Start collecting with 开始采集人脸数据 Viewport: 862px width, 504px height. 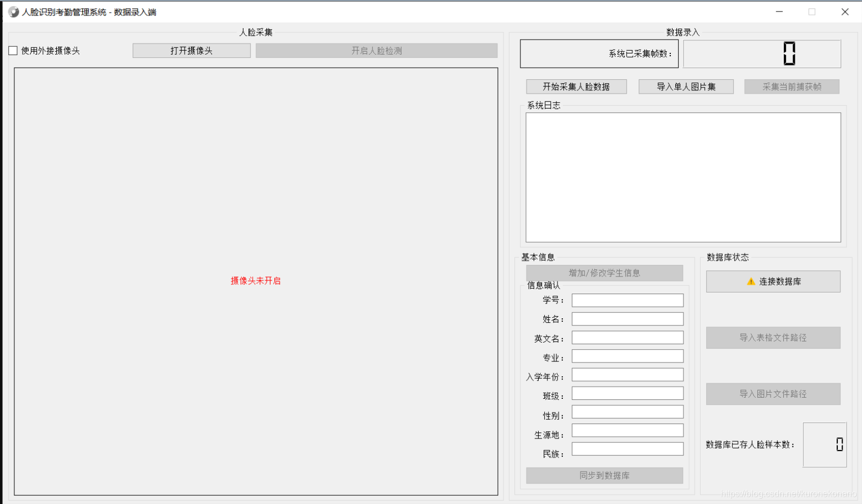576,86
